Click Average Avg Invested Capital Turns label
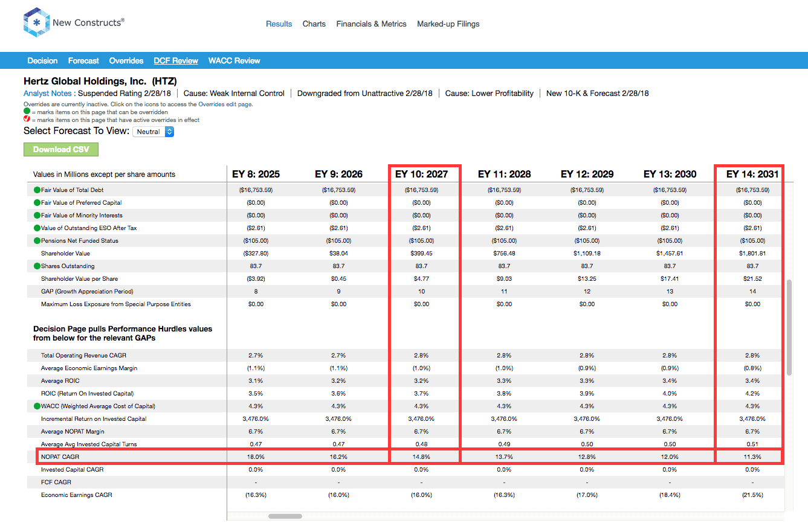808x532 pixels. [x=89, y=444]
